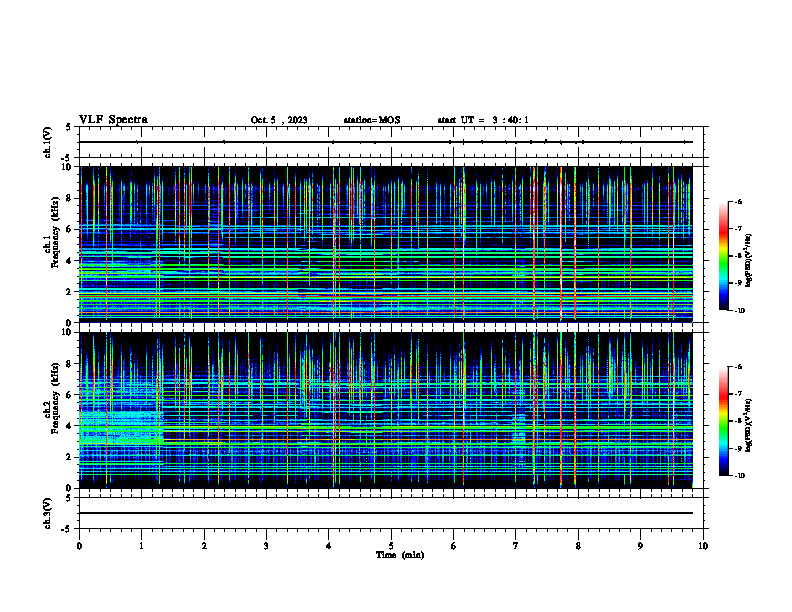
Task: Click the ch.2 spectrogram color scale bar
Action: (723, 421)
